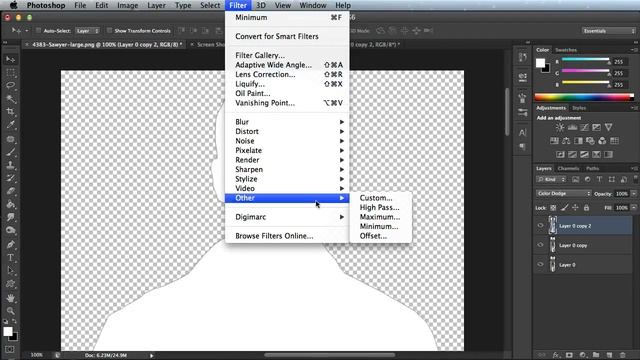
Task: Toggle lock all padlock
Action: 586,208
